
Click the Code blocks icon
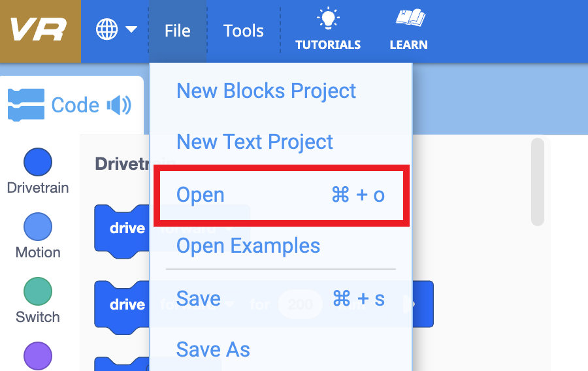click(x=26, y=105)
